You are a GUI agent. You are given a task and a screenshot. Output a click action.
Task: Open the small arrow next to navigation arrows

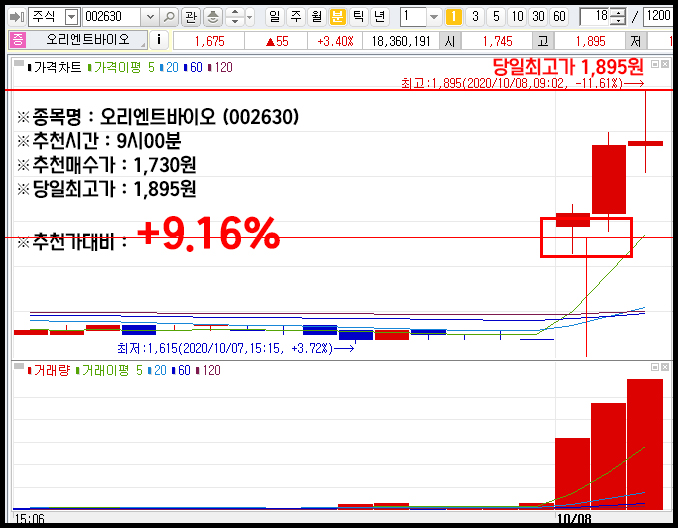point(249,17)
